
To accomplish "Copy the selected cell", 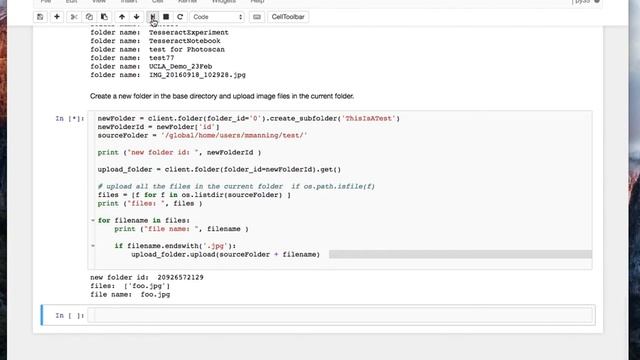I will (x=89, y=17).
